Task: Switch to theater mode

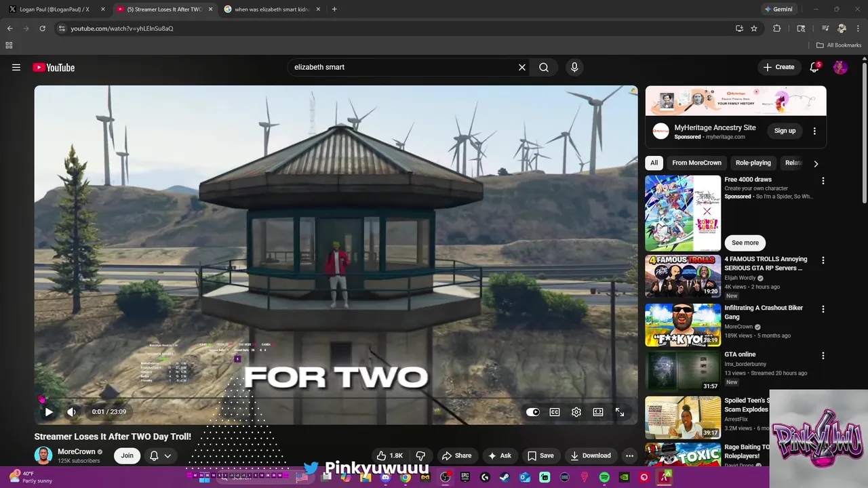Action: 598,411
